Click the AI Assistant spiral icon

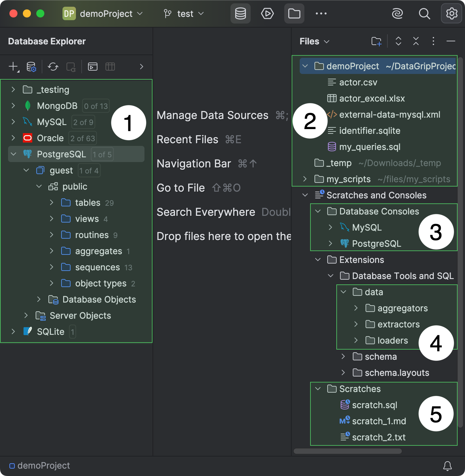397,14
